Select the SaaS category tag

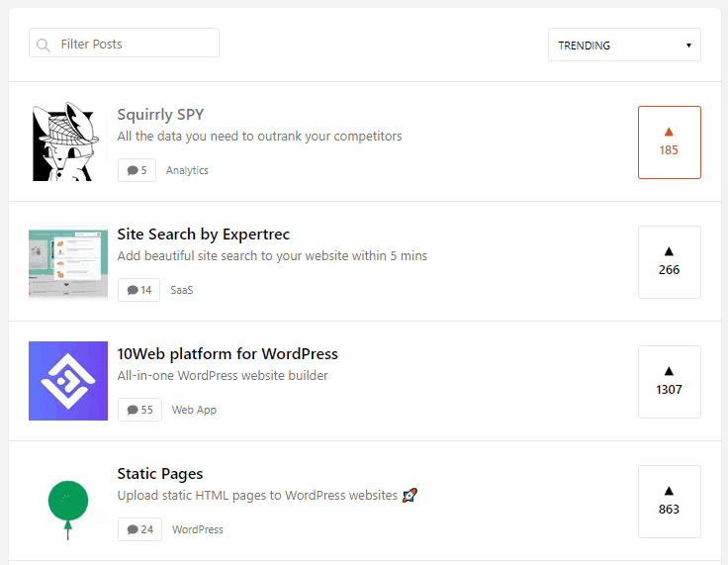[x=182, y=290]
